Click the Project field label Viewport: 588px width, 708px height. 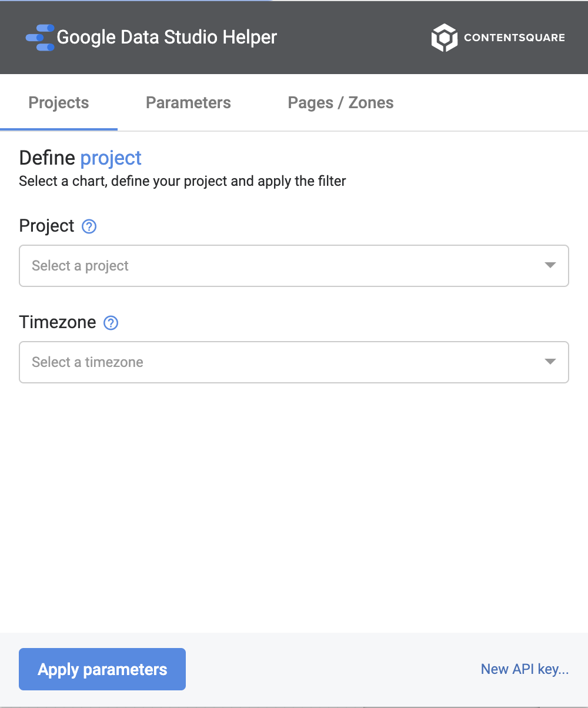pos(47,226)
